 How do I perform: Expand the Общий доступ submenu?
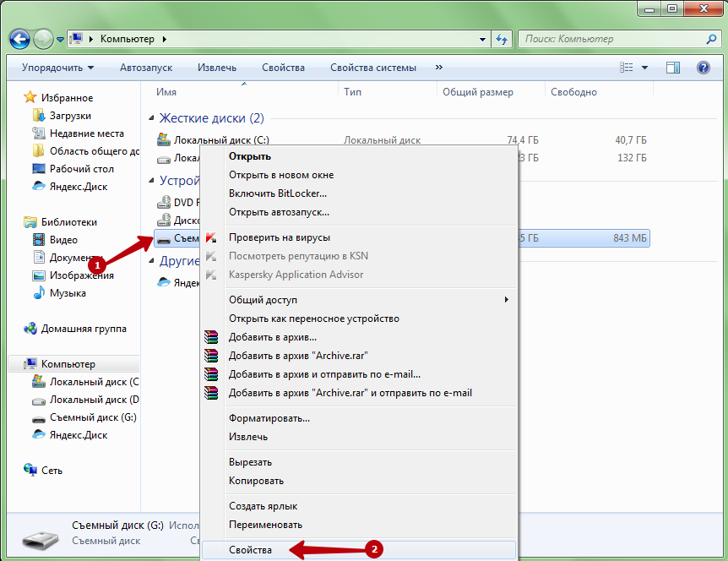coord(507,300)
